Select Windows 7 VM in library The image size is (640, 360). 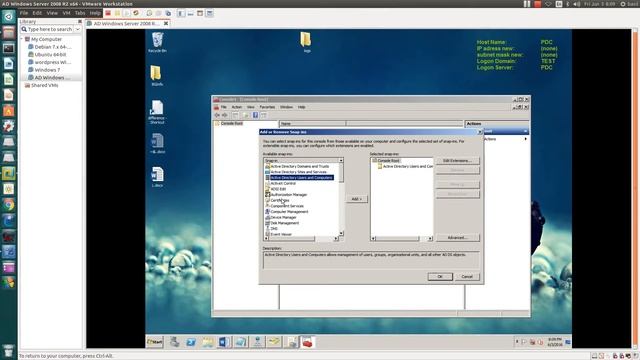pyautogui.click(x=44, y=70)
